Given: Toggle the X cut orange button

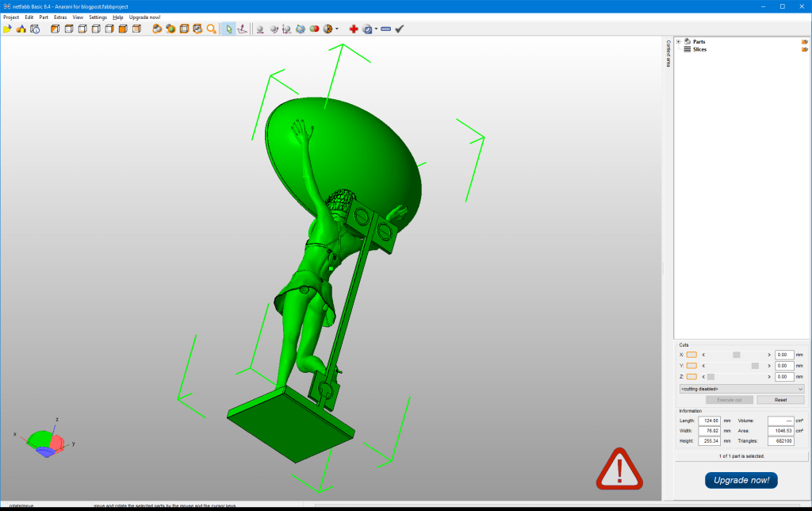Looking at the screenshot, I should [x=691, y=355].
